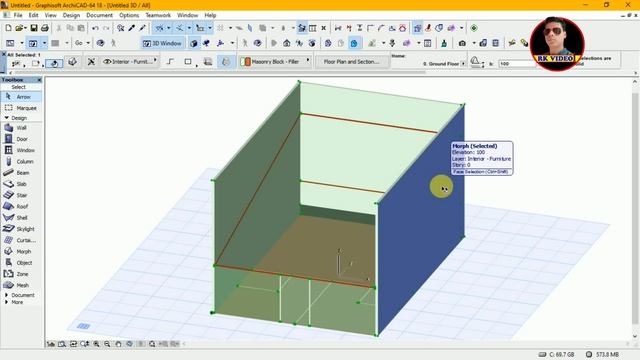
Task: Open the File menu
Action: pyautogui.click(x=18, y=15)
